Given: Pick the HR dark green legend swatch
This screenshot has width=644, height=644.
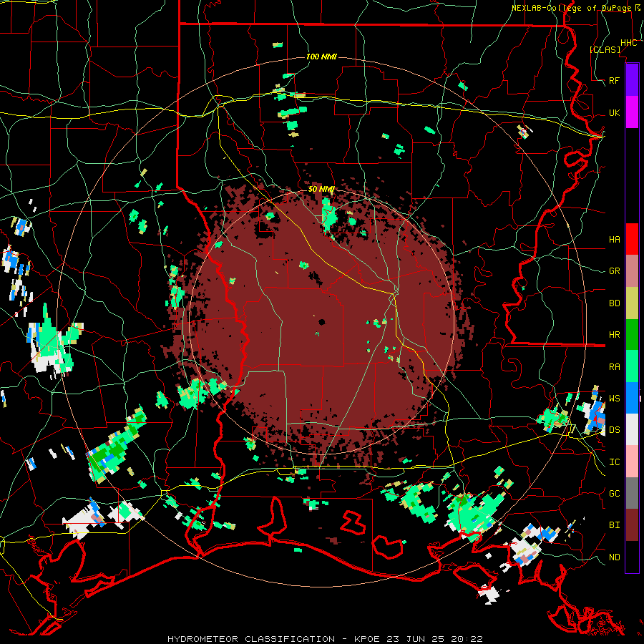Looking at the screenshot, I should pyautogui.click(x=632, y=335).
